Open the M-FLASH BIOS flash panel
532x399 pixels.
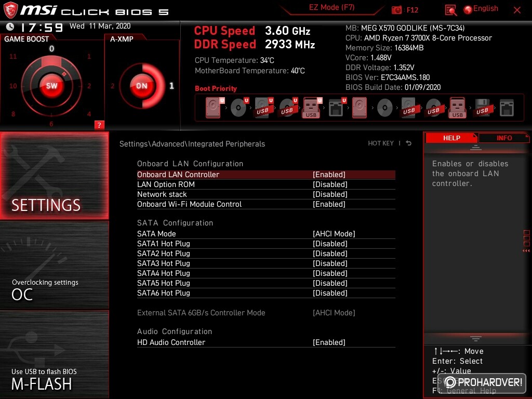point(54,354)
